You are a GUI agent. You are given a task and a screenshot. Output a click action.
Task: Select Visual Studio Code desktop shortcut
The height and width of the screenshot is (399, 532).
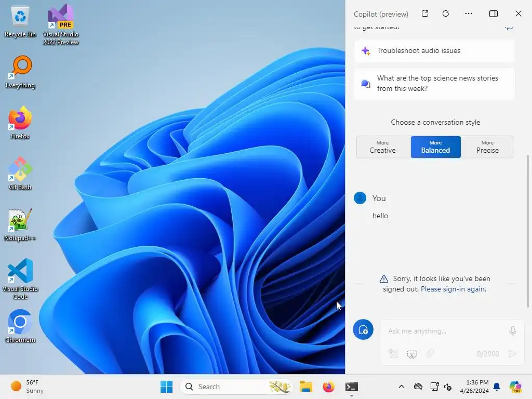click(20, 279)
